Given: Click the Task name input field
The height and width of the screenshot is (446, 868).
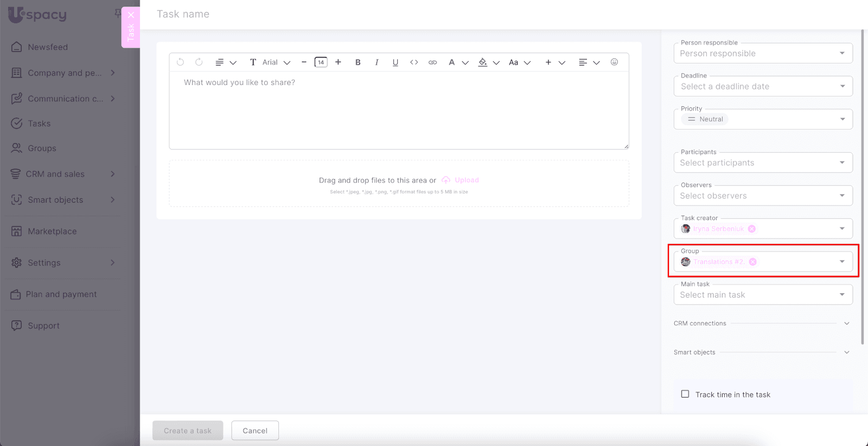Looking at the screenshot, I should click(325, 14).
